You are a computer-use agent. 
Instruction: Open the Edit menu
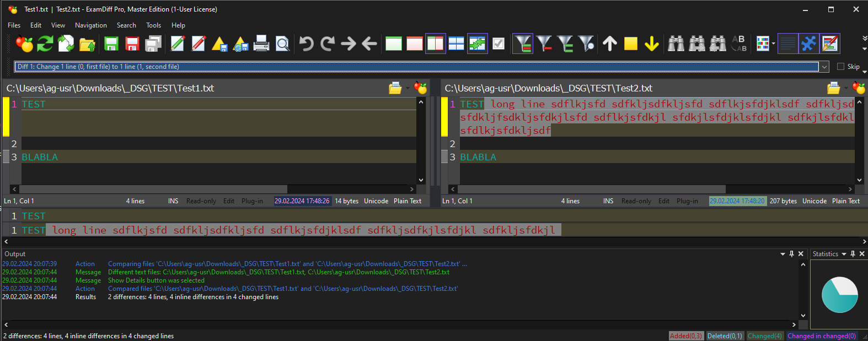[x=36, y=25]
